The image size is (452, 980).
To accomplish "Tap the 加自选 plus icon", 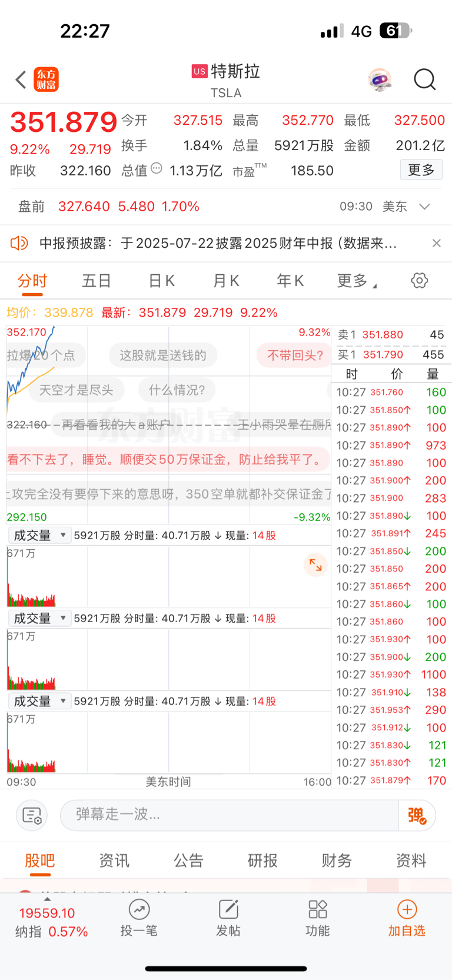I will click(x=407, y=909).
